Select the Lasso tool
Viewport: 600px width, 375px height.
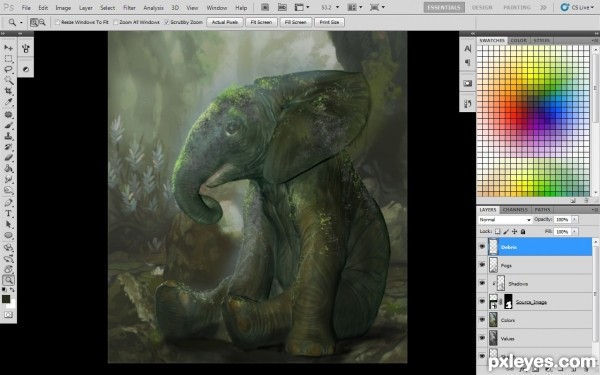[8, 69]
